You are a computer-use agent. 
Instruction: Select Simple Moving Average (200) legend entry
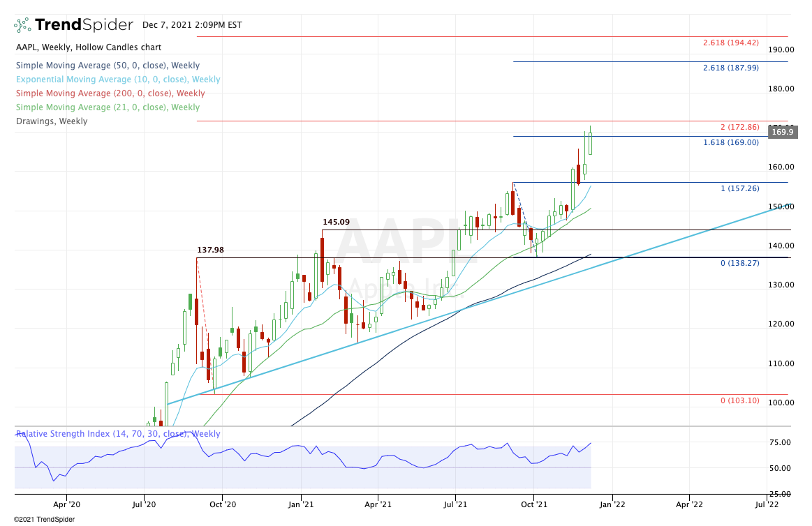click(x=110, y=93)
